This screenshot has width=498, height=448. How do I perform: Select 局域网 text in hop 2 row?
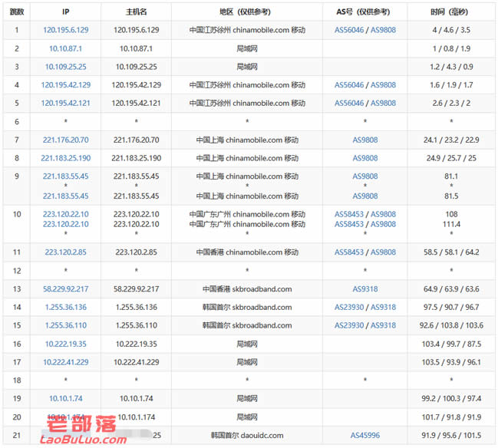(247, 48)
